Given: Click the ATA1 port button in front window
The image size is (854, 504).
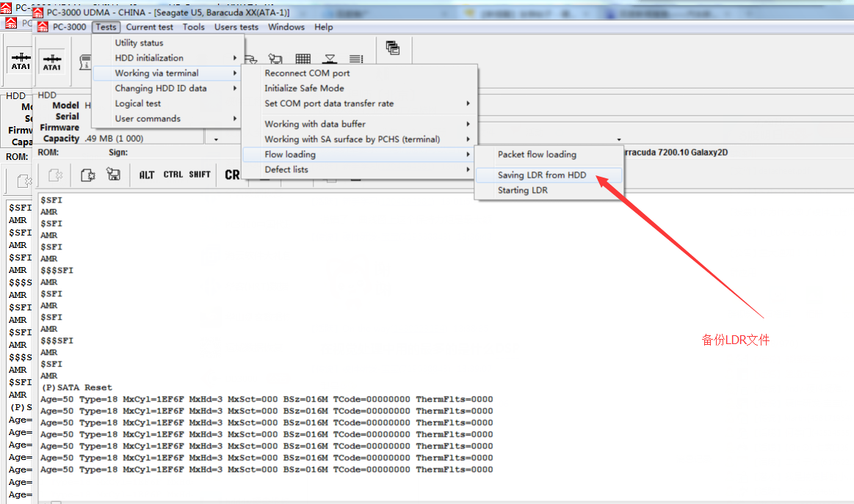Looking at the screenshot, I should click(52, 62).
